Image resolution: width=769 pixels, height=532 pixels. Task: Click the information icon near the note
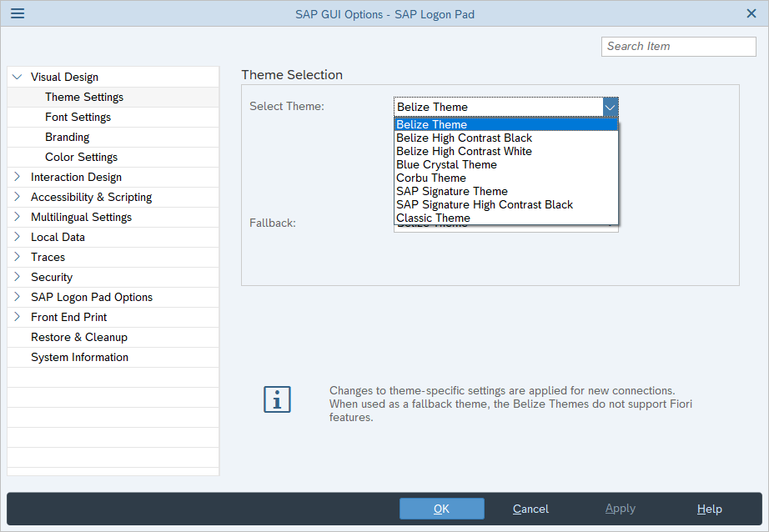277,399
